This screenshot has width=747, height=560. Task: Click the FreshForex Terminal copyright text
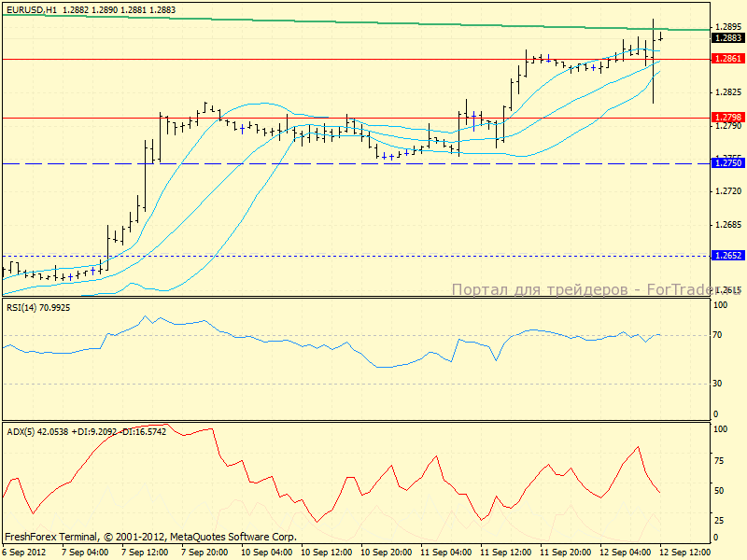(x=150, y=537)
